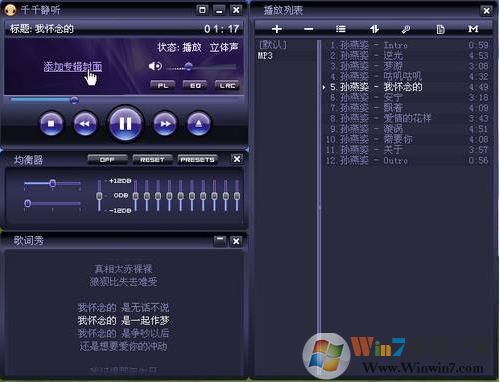Click the song progress slider knob
This screenshot has height=382, width=500.
74,100
